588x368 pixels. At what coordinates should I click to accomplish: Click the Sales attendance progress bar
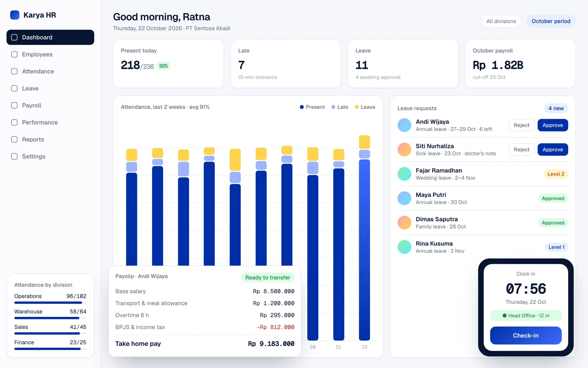50,333
